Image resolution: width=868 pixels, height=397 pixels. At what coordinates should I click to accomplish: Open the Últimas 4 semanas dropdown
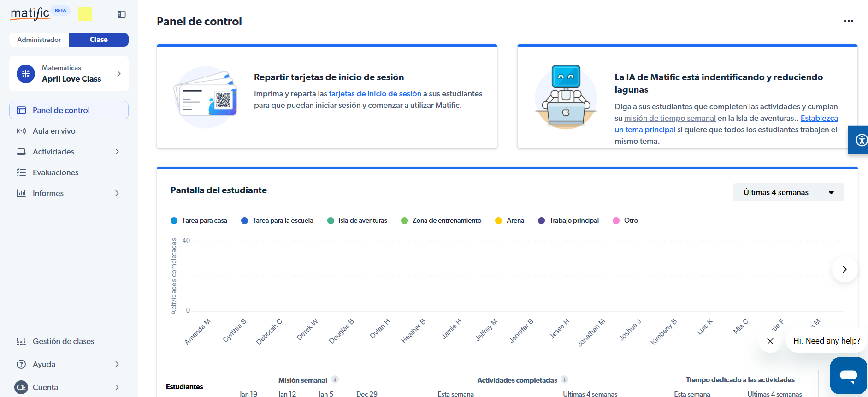(788, 192)
